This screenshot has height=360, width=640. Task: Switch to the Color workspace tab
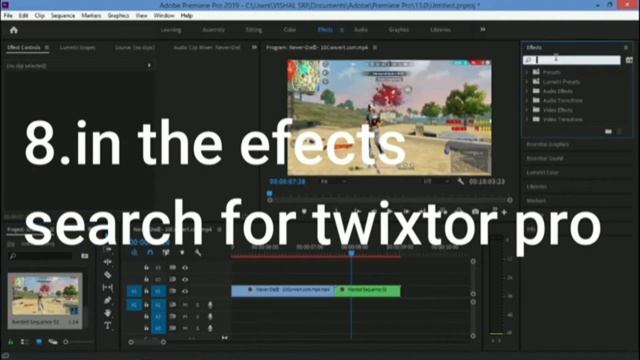pos(290,30)
